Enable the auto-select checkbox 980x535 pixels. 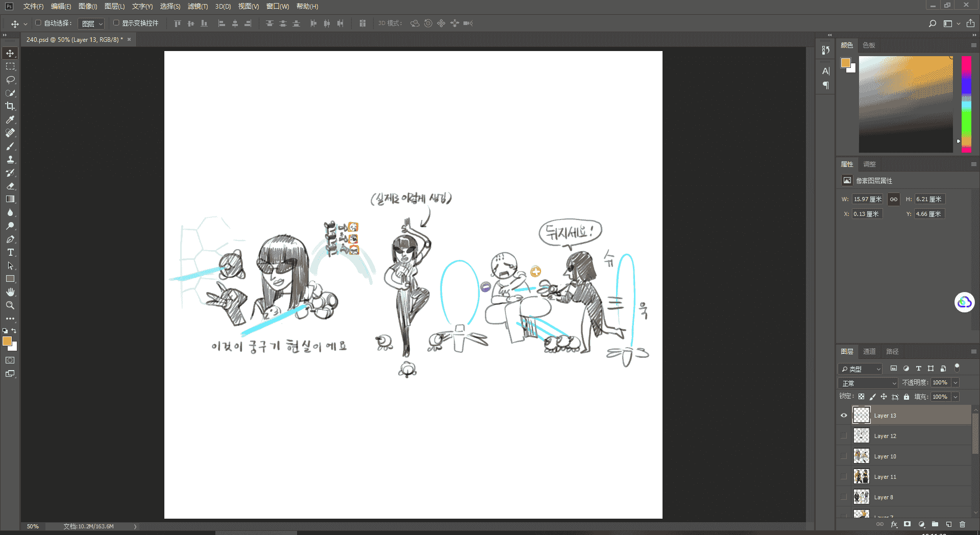click(x=38, y=23)
